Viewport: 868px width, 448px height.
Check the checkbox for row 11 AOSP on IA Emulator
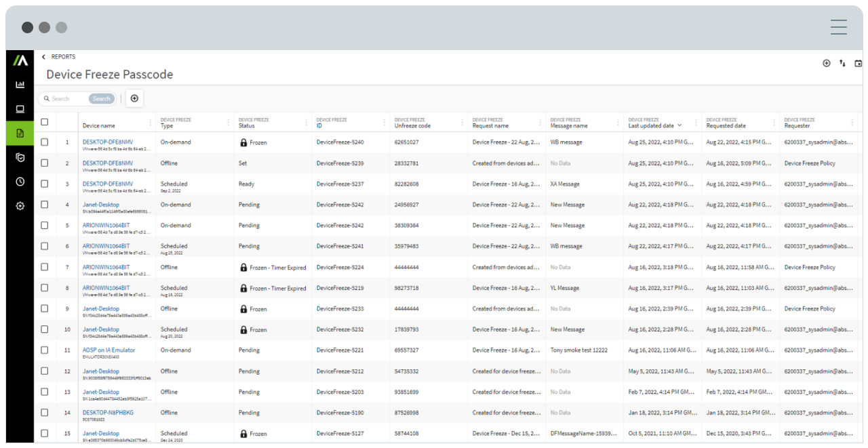(x=45, y=350)
